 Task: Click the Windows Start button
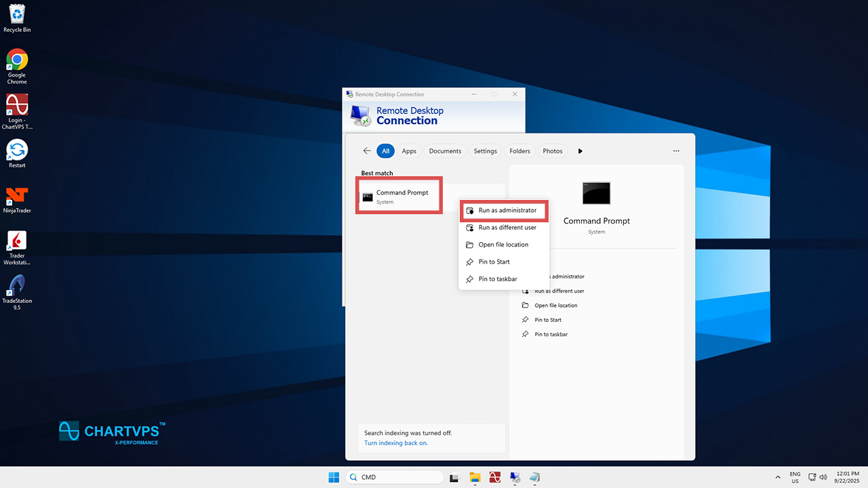click(334, 477)
